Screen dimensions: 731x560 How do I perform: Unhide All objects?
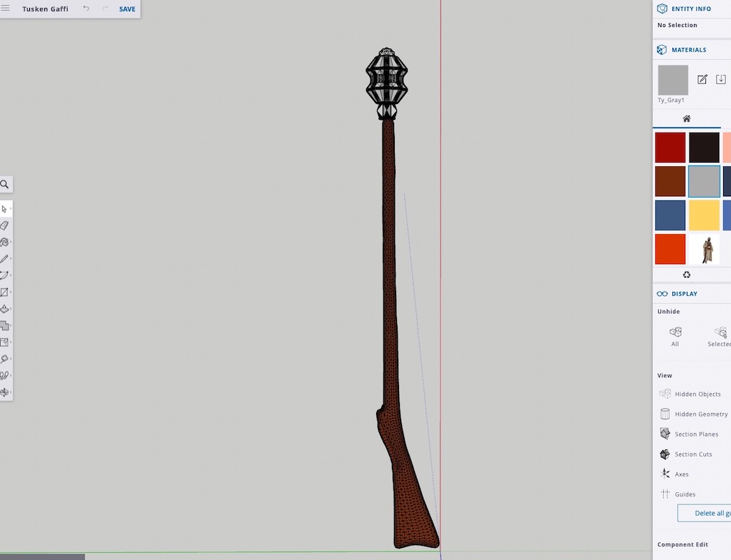pos(675,337)
